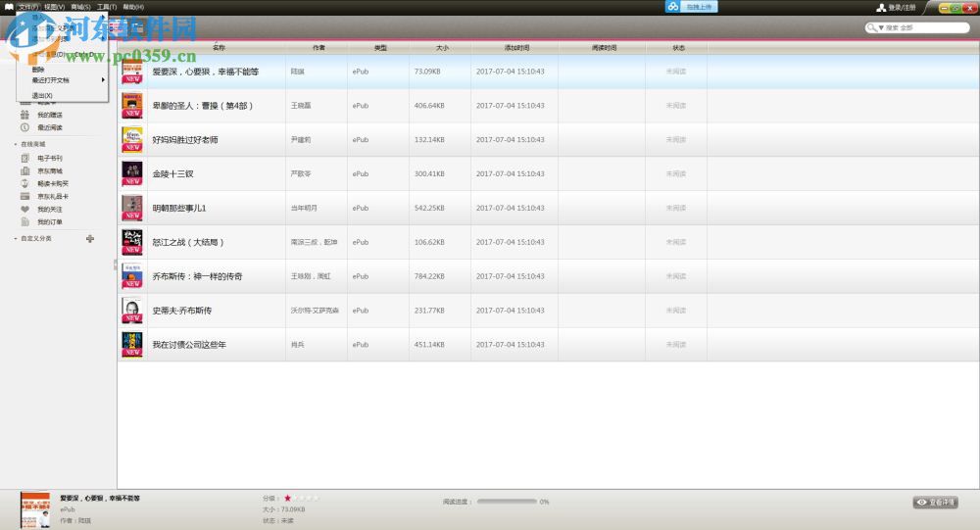Select cover of 怒江之战（大结局）book
980x530 pixels.
132,243
